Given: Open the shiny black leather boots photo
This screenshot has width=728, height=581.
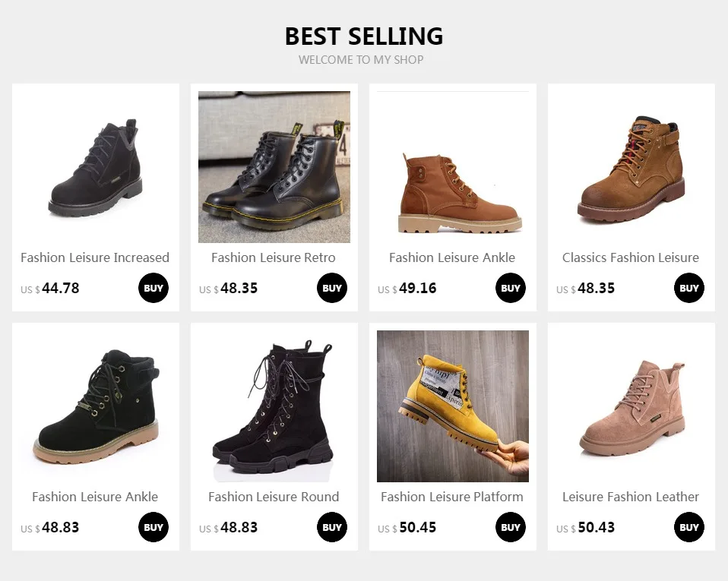Looking at the screenshot, I should pos(274,167).
